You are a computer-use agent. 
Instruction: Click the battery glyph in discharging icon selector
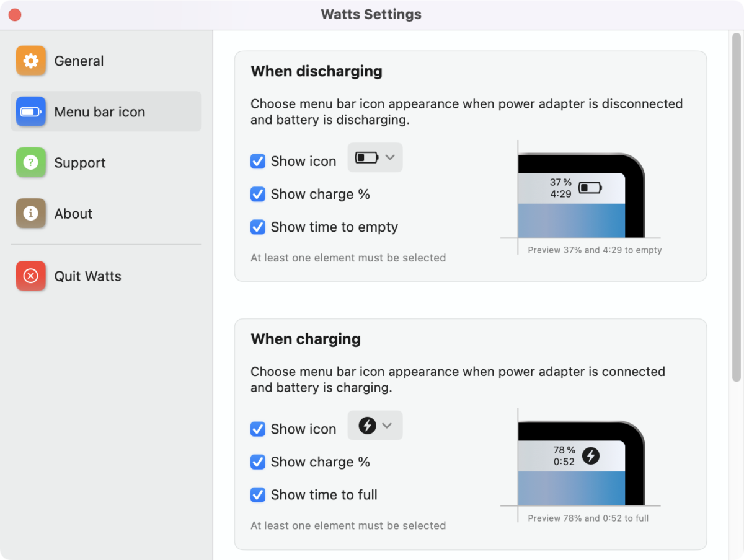366,157
